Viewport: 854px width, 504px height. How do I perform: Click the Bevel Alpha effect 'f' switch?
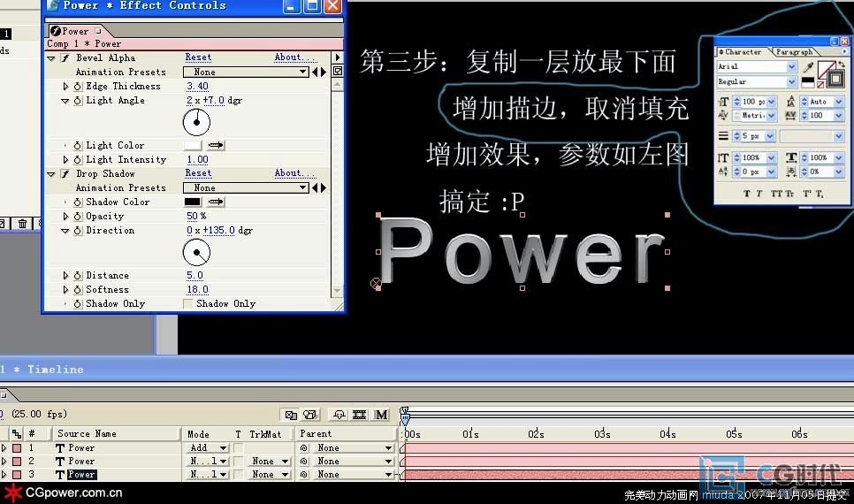pyautogui.click(x=65, y=57)
